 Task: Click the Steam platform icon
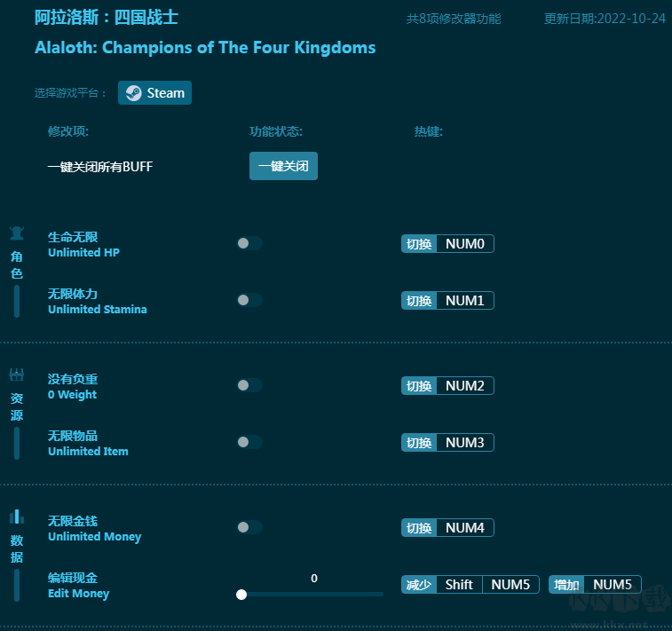tap(134, 93)
